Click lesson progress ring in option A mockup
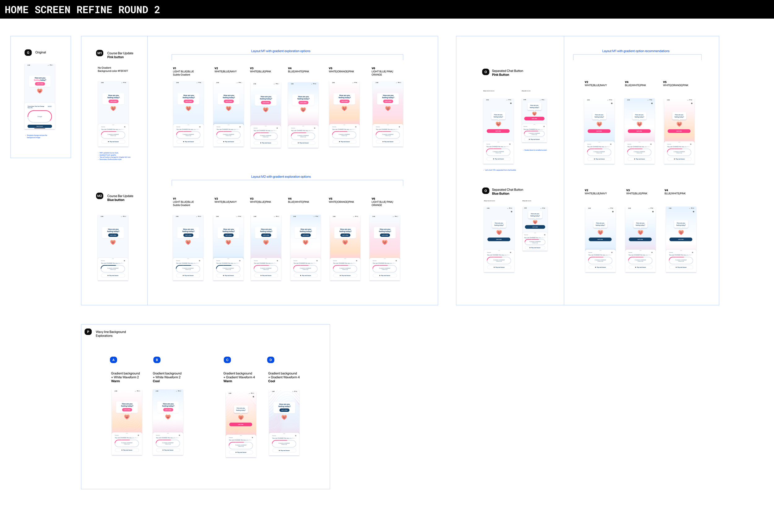 coord(127,443)
